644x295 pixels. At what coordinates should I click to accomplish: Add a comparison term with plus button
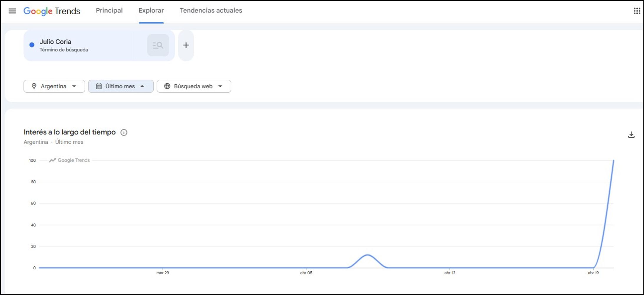(186, 45)
